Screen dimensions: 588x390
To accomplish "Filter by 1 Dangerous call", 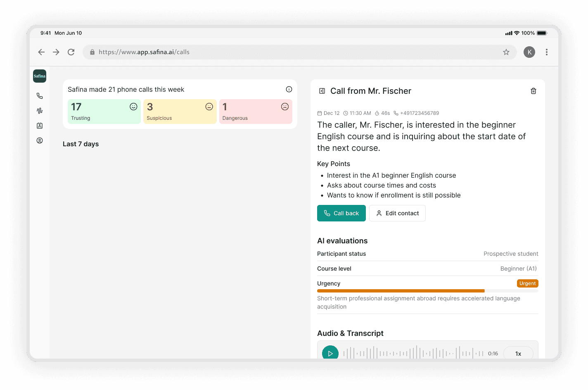I will tap(256, 112).
